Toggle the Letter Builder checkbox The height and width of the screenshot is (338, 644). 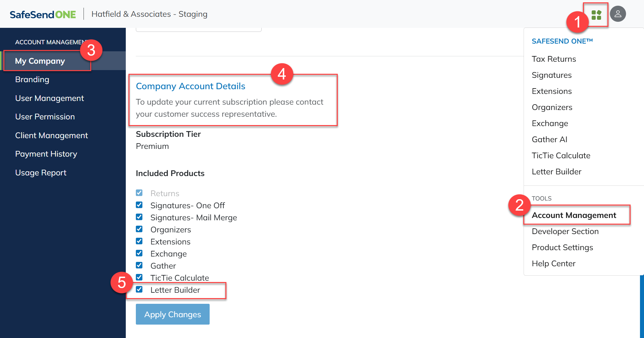139,289
